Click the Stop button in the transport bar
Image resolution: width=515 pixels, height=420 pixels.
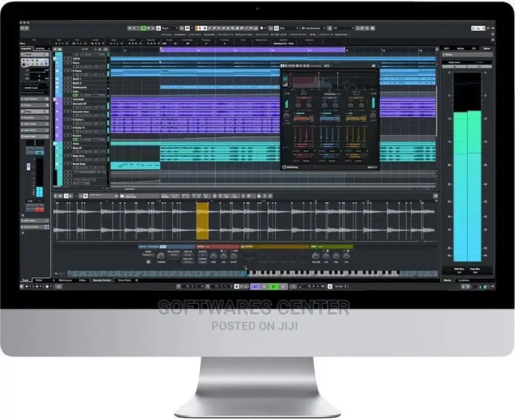[x=264, y=286]
